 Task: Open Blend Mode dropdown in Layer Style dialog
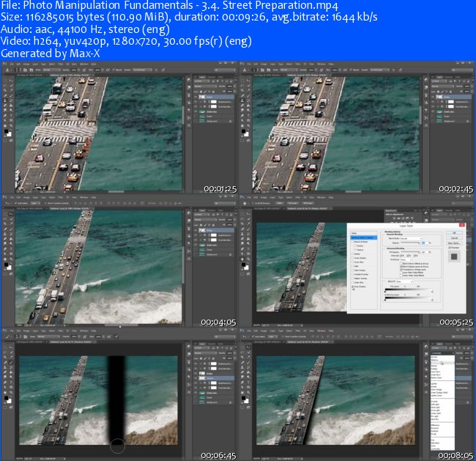[x=411, y=238]
